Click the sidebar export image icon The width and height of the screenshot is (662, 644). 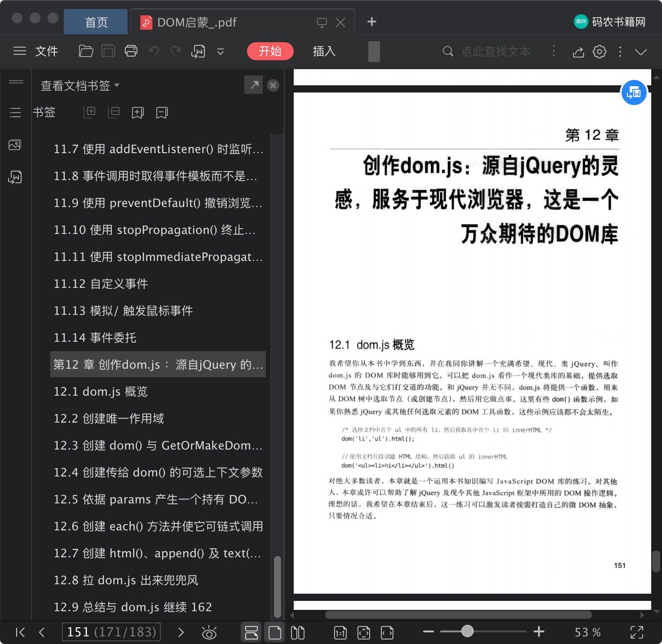coord(15,177)
